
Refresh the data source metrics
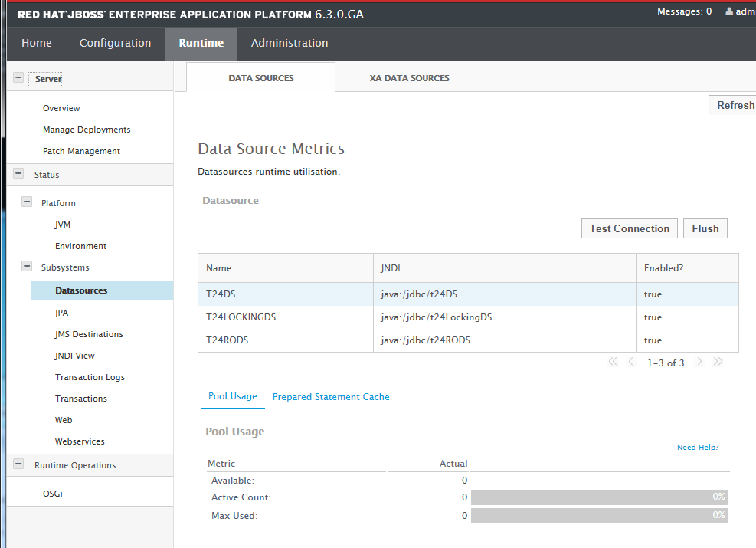tap(735, 106)
